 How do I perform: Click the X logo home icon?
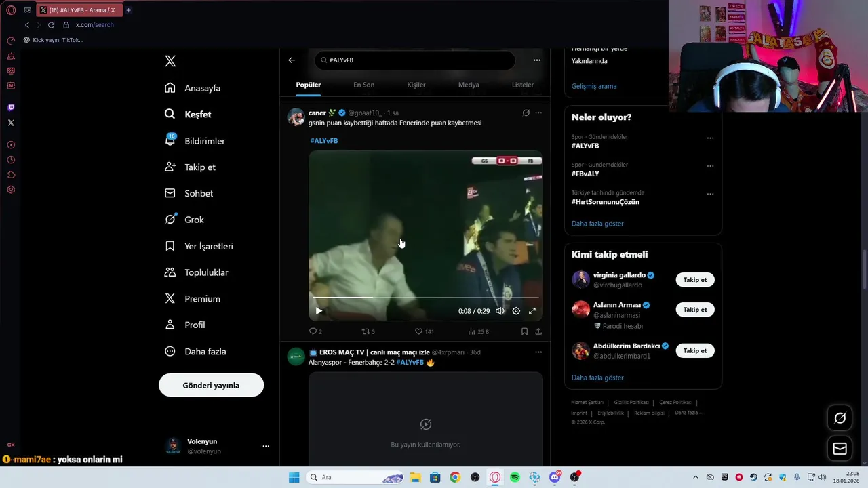pos(170,61)
